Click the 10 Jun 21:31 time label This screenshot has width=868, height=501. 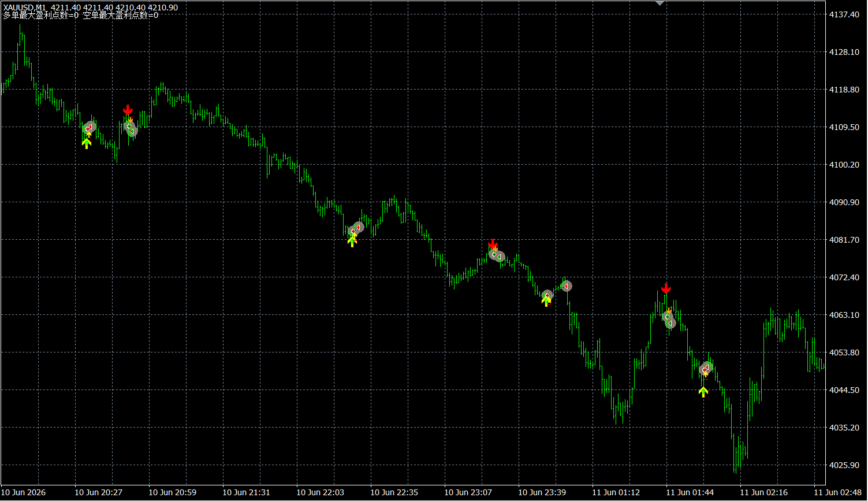(x=247, y=493)
